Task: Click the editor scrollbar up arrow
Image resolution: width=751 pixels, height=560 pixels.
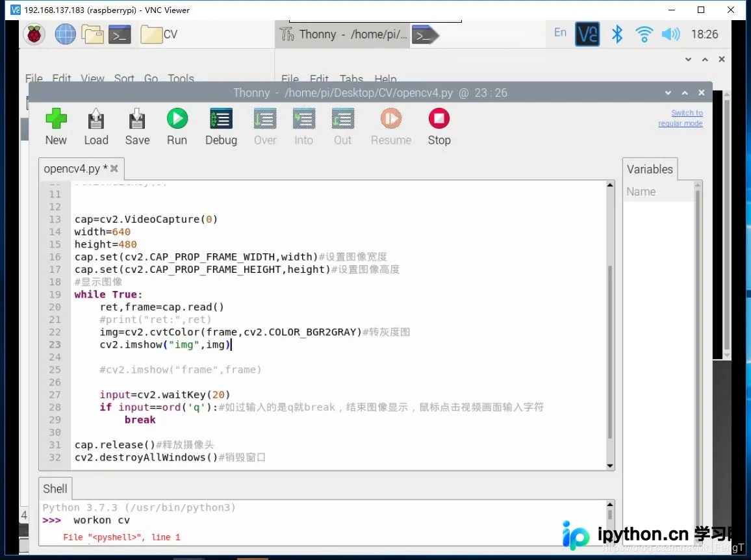Action: 610,185
